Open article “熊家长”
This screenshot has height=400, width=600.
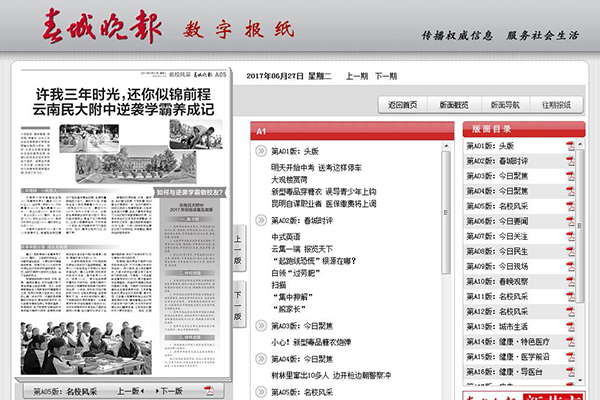289,309
